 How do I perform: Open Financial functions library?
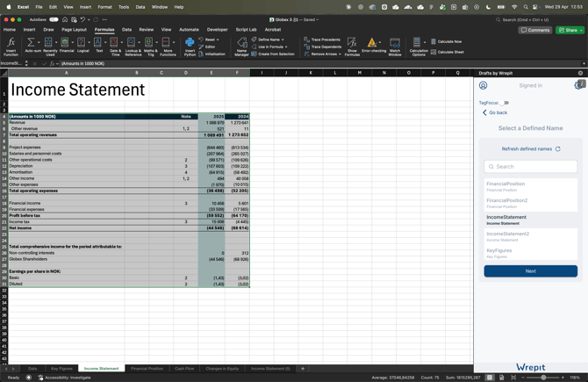click(x=67, y=46)
